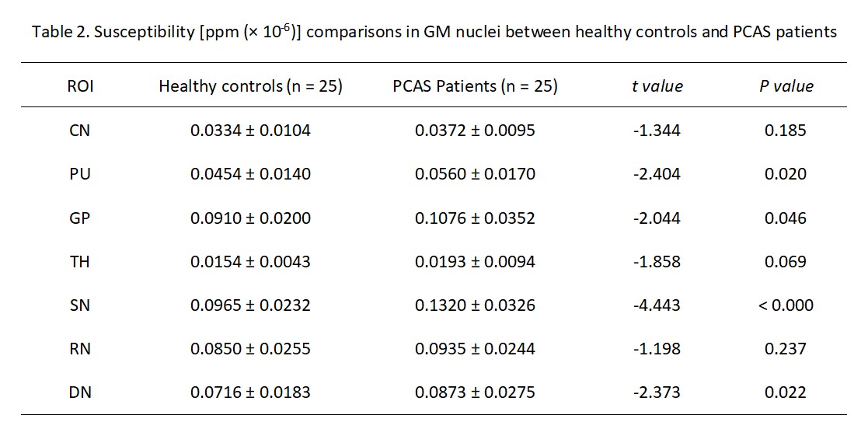Click the TH row label
This screenshot has height=443, width=868.
[x=80, y=262]
